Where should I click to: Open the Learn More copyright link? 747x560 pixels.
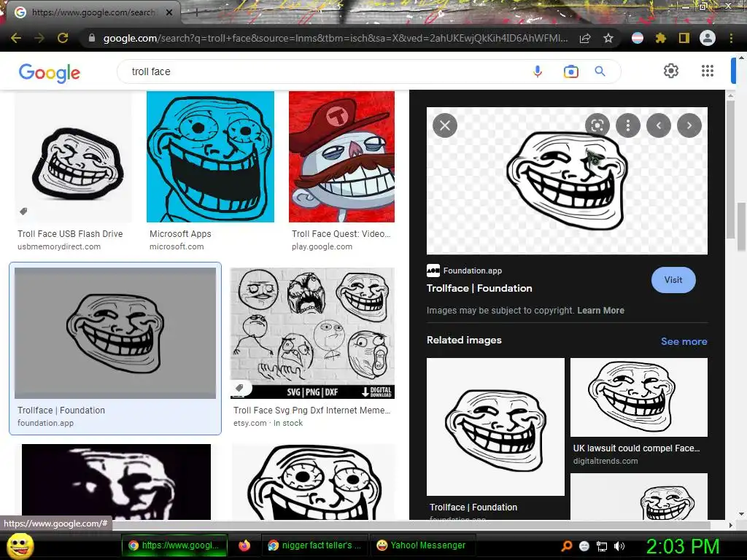click(x=601, y=311)
